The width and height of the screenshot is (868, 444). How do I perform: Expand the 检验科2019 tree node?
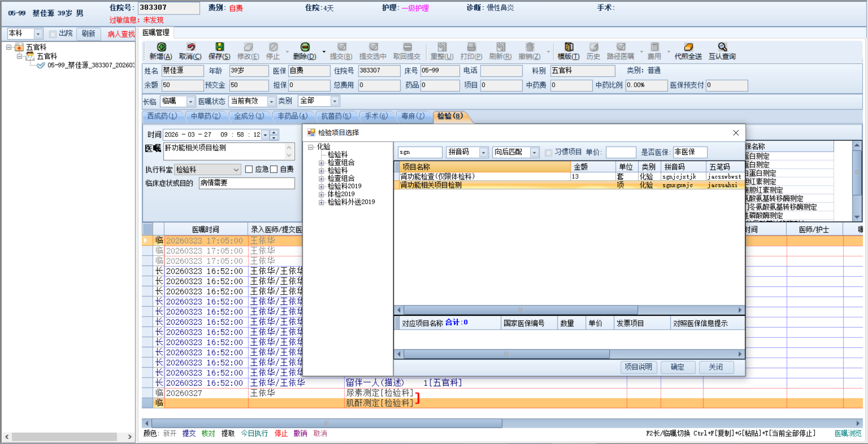pos(321,187)
